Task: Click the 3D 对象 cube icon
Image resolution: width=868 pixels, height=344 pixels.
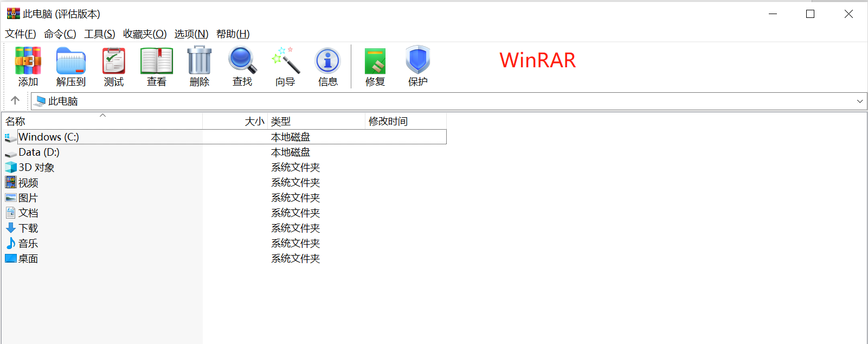Action: (11, 167)
